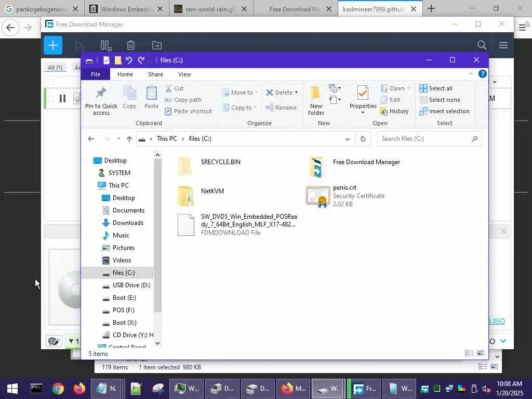
Task: Click Paste shortcut in the ribbon
Action: click(x=188, y=111)
